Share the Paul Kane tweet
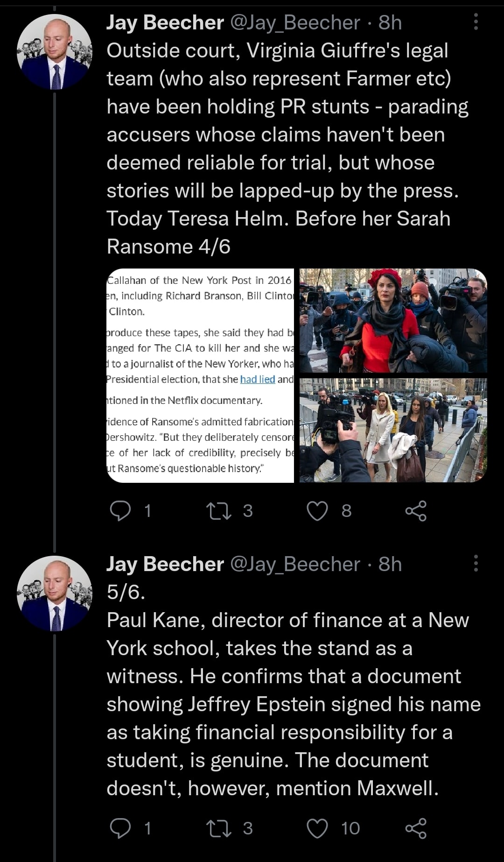The image size is (504, 862). pyautogui.click(x=416, y=828)
